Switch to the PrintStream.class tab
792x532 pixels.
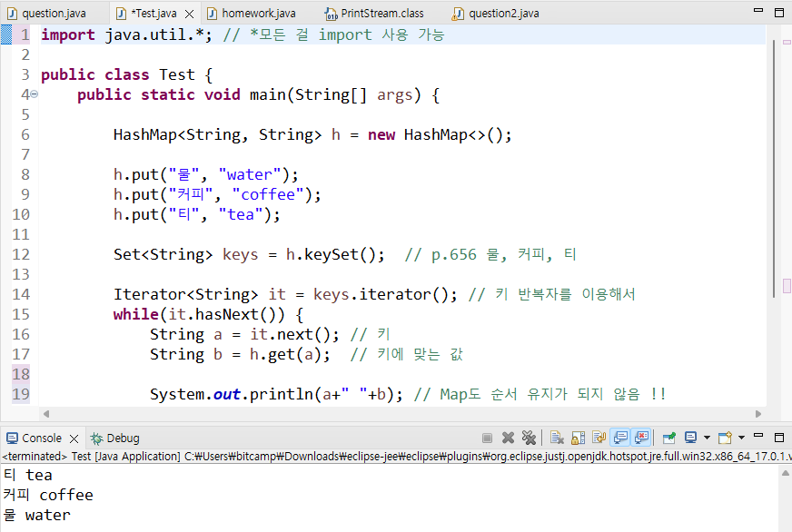tap(381, 14)
